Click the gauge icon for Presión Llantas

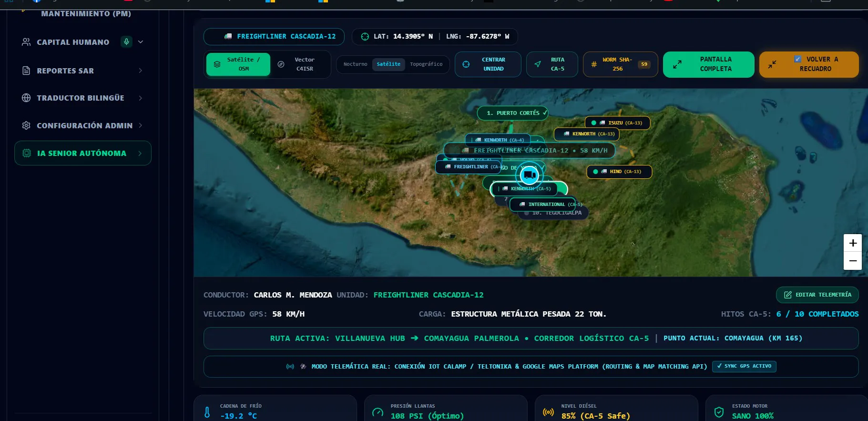(378, 412)
